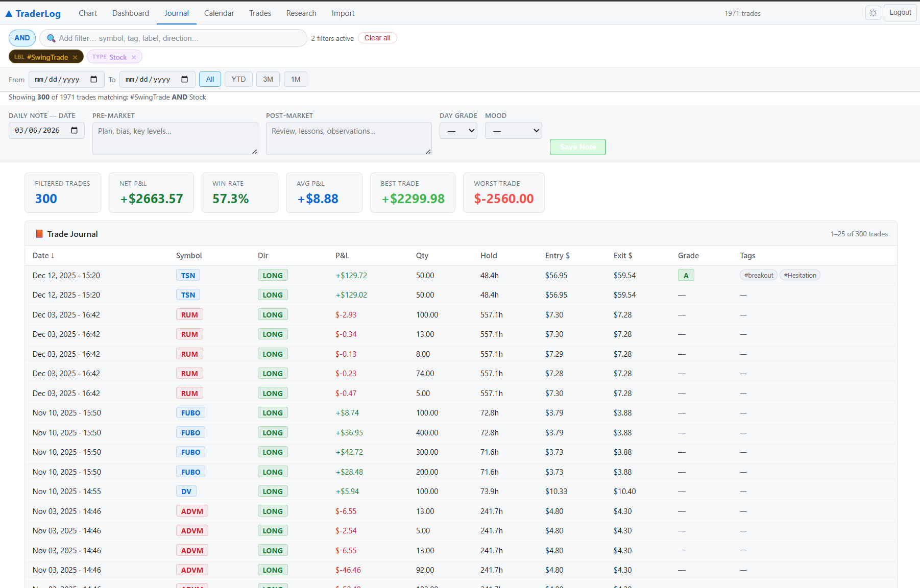
Task: Click into the Pre-Market notes text area
Action: pyautogui.click(x=175, y=138)
